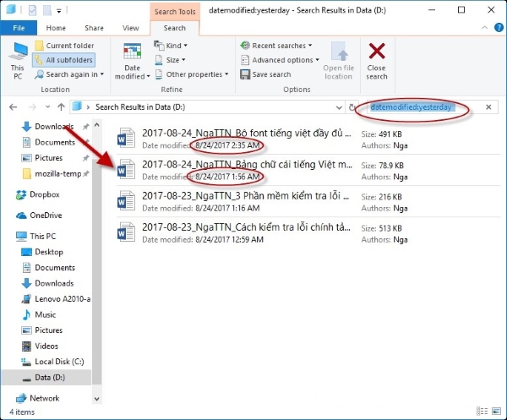Switch to the View ribbon tab
This screenshot has height=420, width=507.
(x=130, y=28)
